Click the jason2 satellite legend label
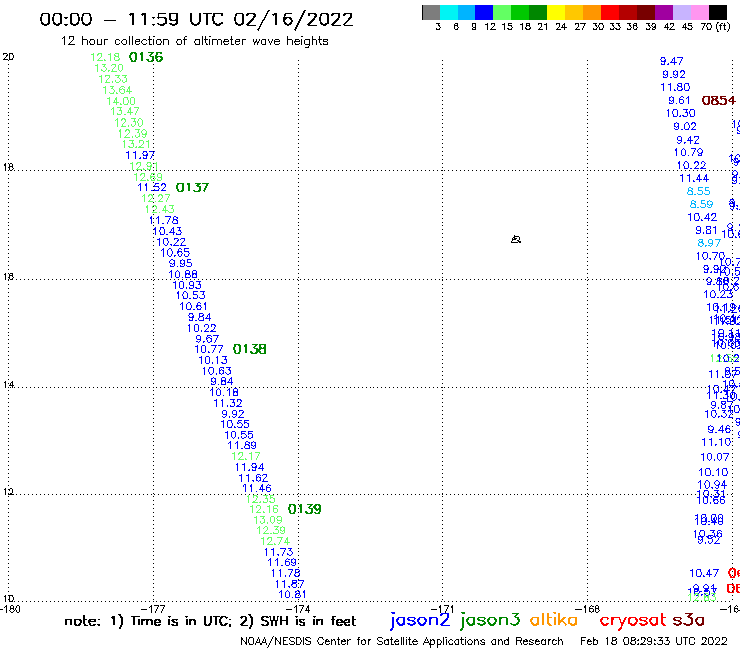This screenshot has width=740, height=650. [420, 620]
